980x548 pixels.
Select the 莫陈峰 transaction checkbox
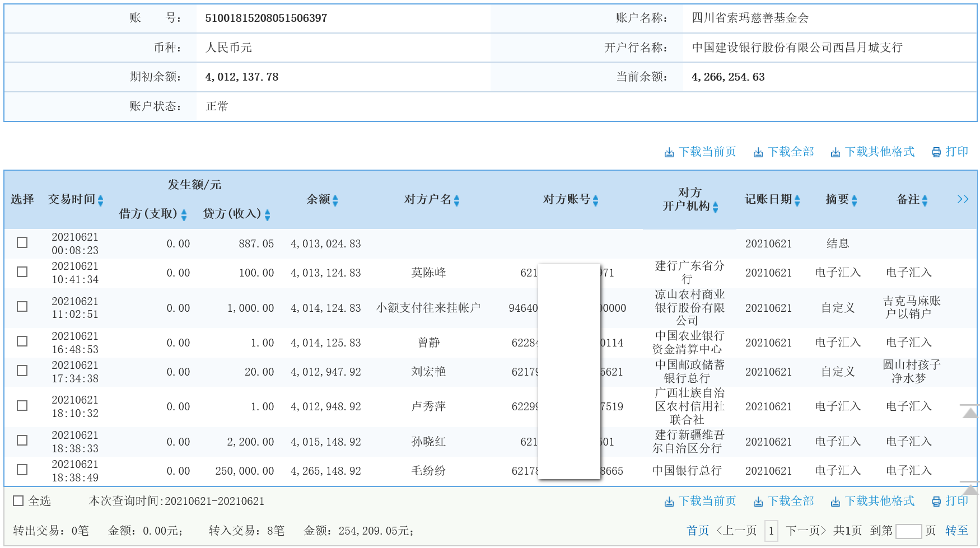click(x=22, y=271)
